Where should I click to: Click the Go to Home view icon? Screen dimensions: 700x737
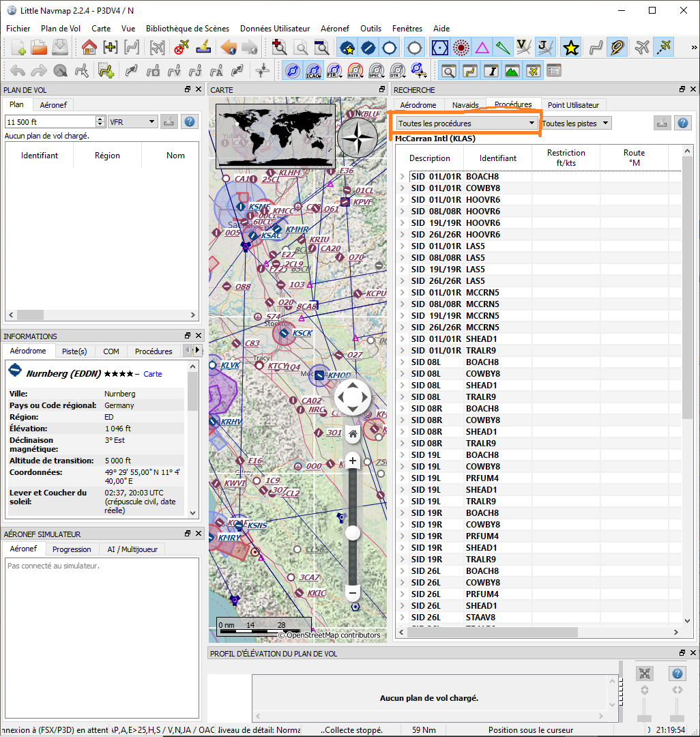point(89,48)
